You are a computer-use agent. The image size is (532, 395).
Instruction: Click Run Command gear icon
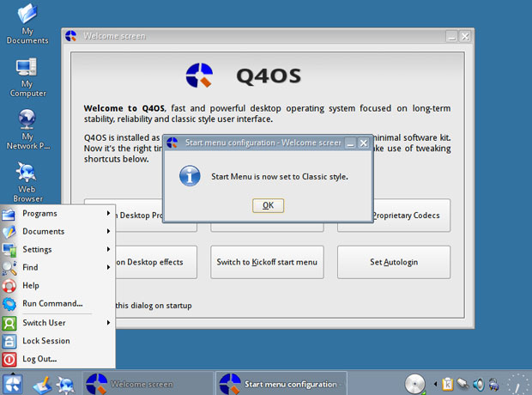click(x=9, y=304)
